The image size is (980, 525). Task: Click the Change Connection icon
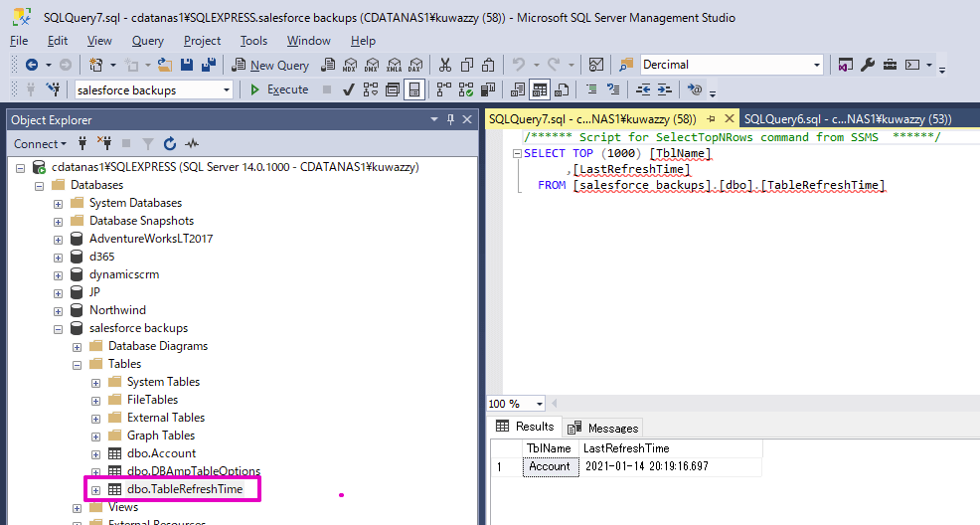[x=53, y=89]
